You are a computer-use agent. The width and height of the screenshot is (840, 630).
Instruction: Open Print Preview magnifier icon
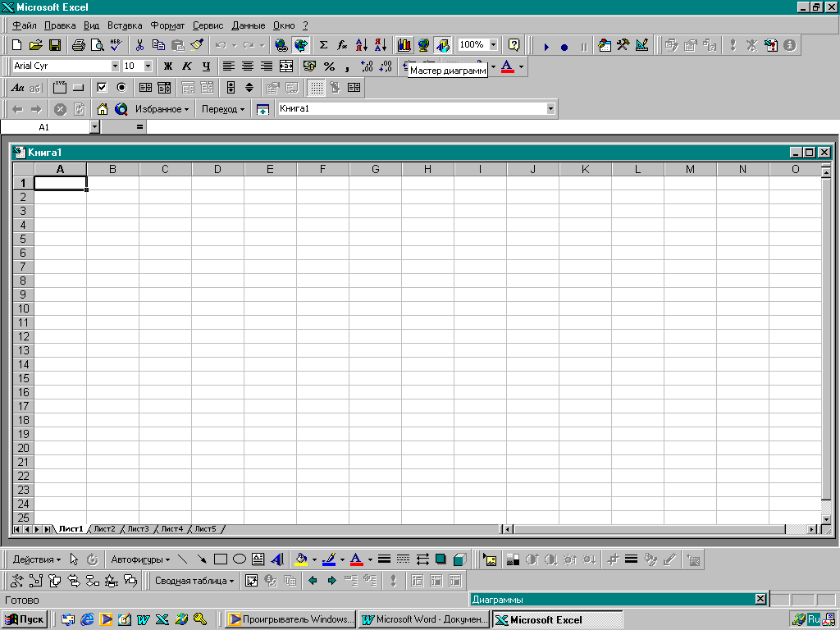pos(97,45)
